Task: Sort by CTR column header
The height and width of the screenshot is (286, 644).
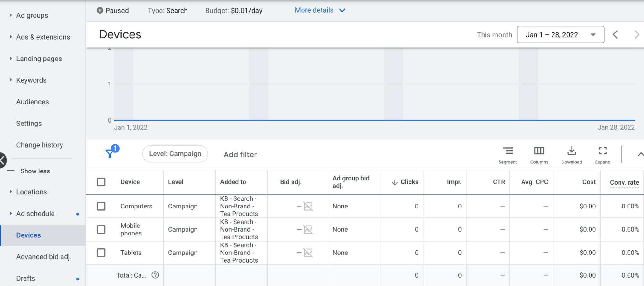Action: coord(499,182)
